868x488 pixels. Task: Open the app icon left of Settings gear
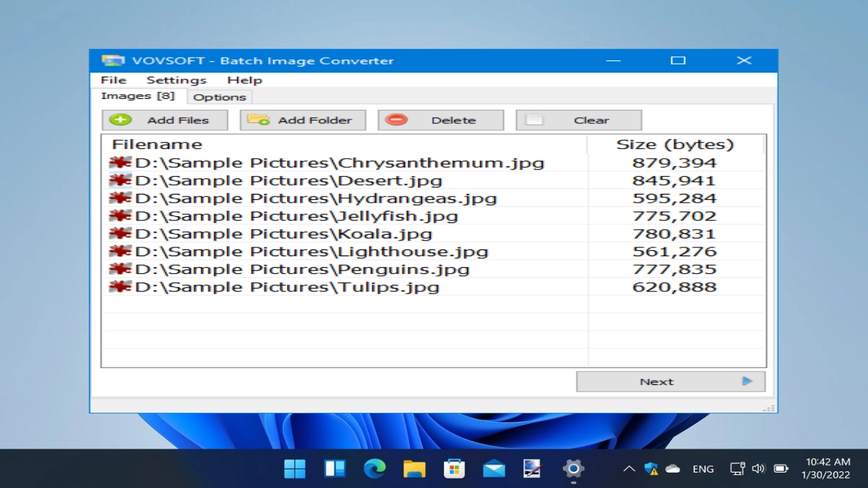point(533,468)
